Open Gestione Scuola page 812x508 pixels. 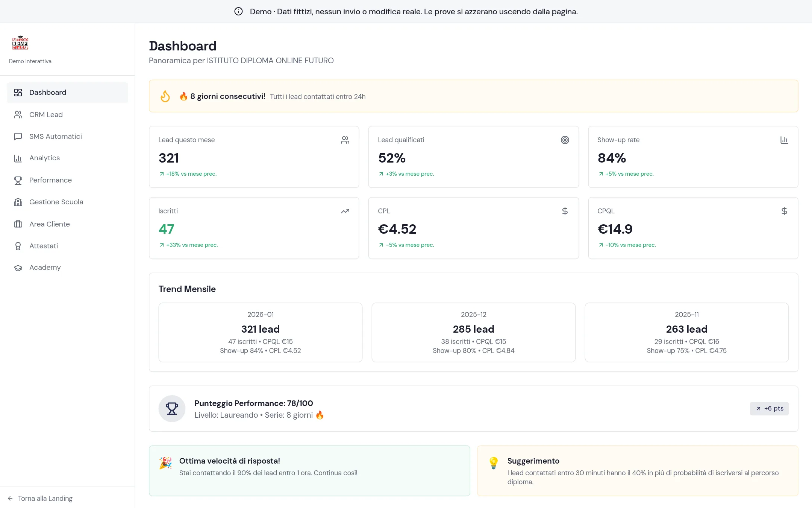coord(67,202)
